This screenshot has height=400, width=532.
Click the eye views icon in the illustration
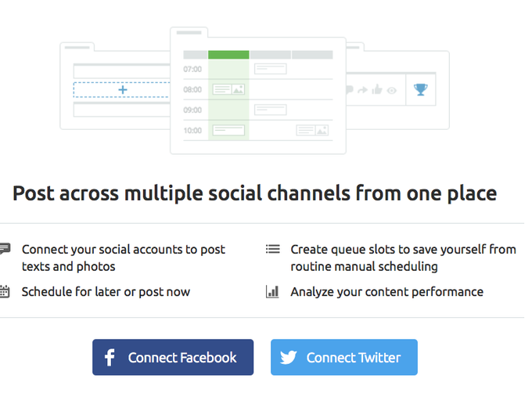391,90
